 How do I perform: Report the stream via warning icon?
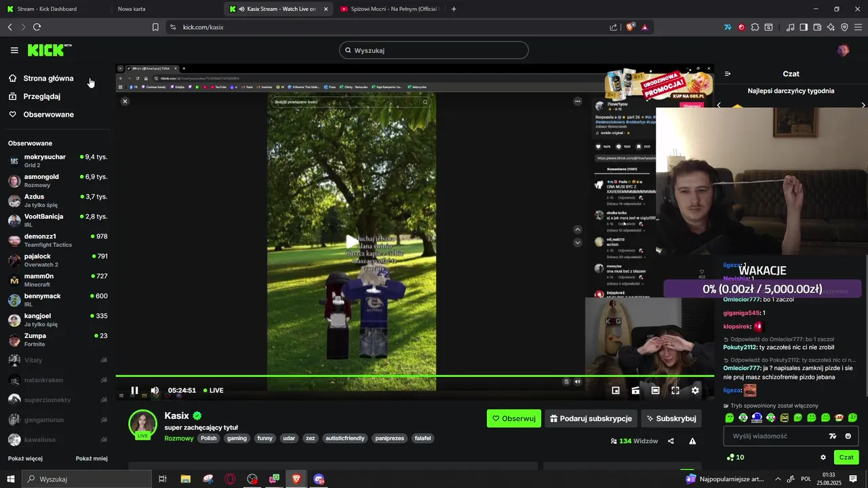pos(692,441)
